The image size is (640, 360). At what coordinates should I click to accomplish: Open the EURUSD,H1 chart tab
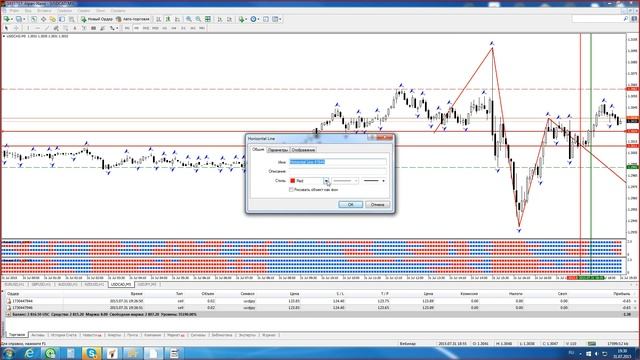(x=15, y=284)
